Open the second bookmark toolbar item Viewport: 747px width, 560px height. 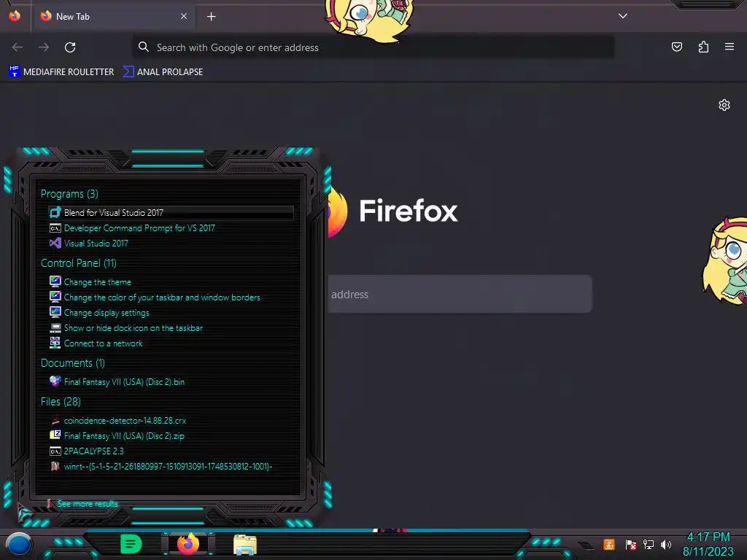click(163, 72)
